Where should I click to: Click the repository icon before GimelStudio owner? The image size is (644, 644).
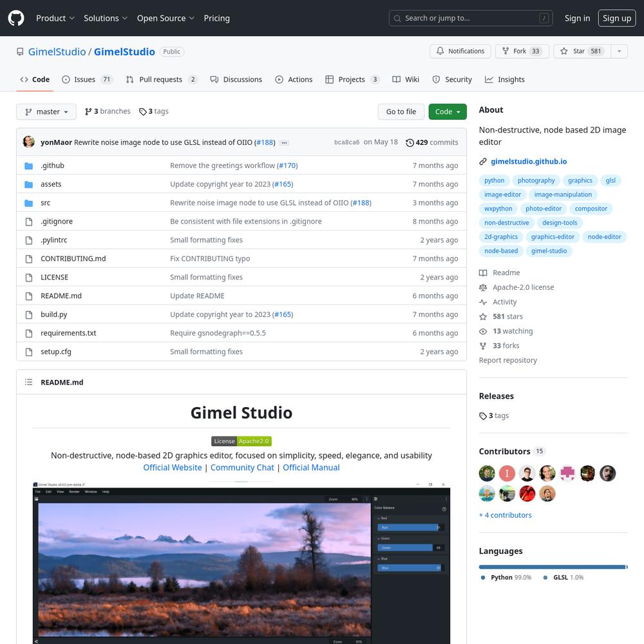[20, 52]
